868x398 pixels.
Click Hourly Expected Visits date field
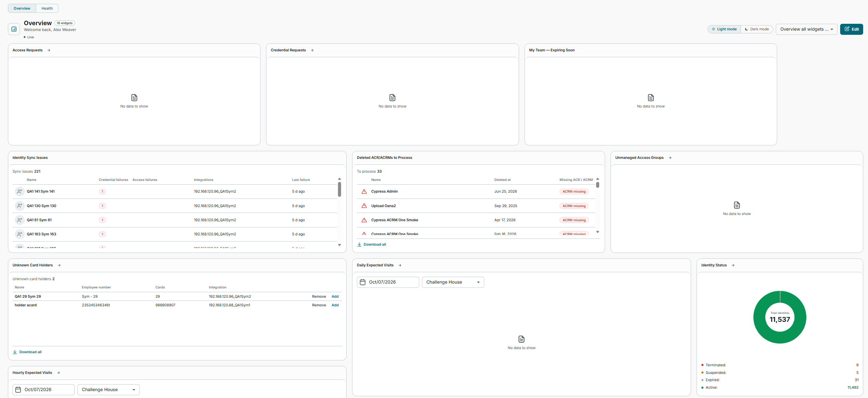click(x=43, y=390)
